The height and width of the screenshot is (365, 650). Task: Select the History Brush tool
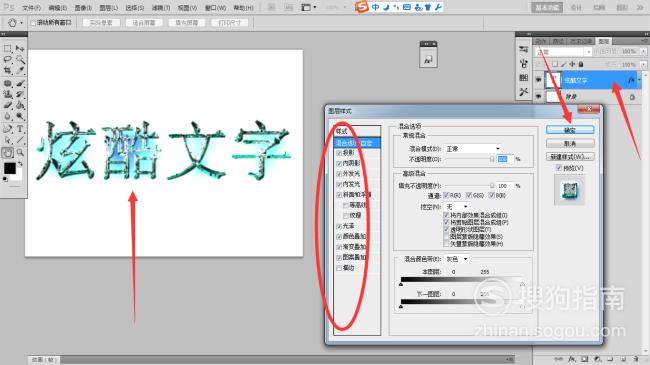(x=20, y=94)
